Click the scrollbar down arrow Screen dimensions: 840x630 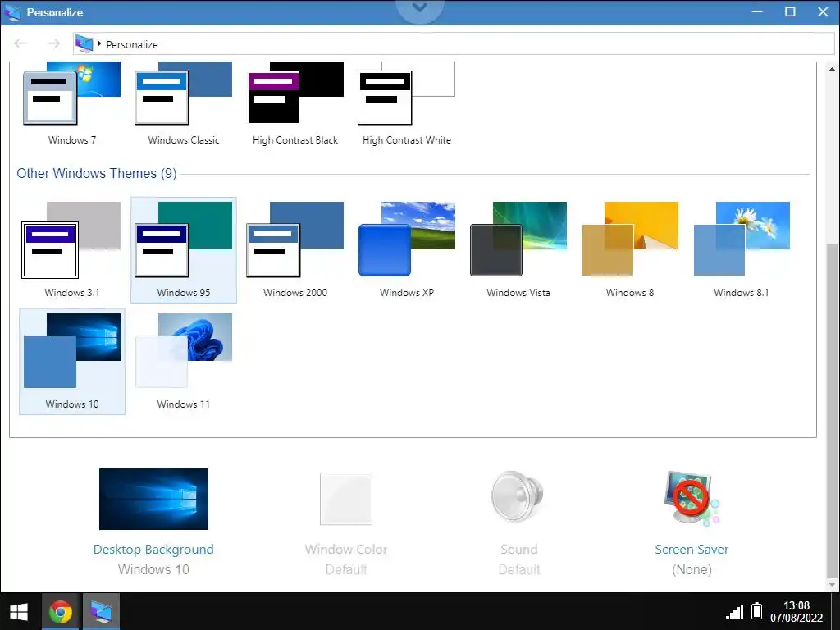[x=832, y=585]
